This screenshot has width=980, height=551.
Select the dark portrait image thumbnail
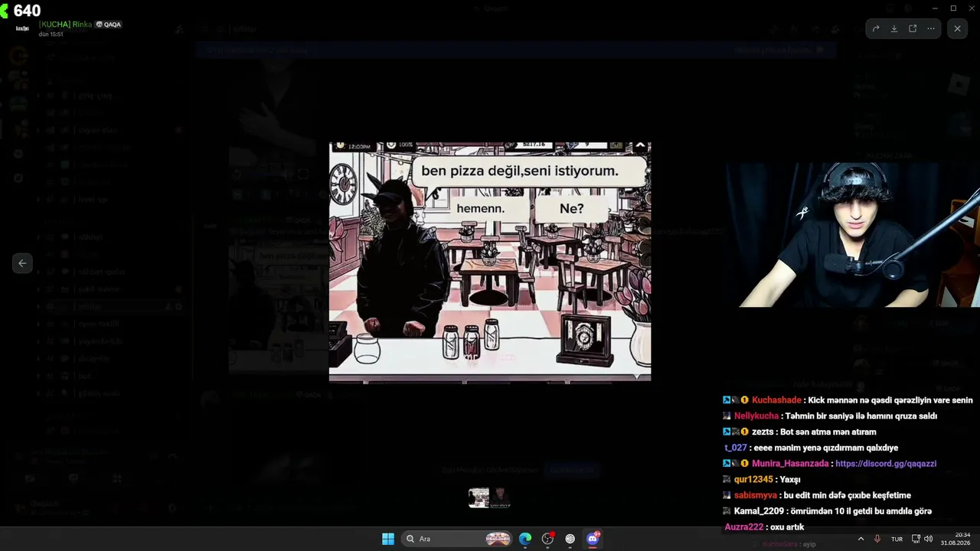[x=501, y=498]
